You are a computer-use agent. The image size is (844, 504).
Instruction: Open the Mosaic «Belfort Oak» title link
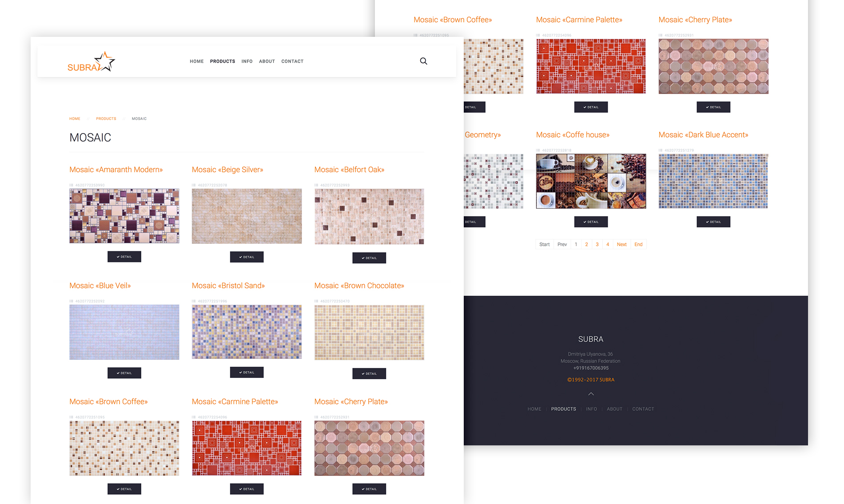[x=349, y=170]
